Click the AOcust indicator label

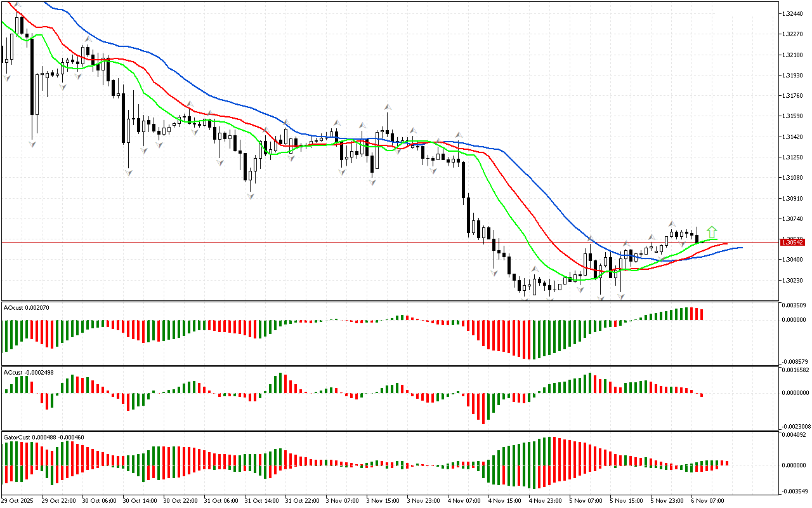tap(26, 307)
